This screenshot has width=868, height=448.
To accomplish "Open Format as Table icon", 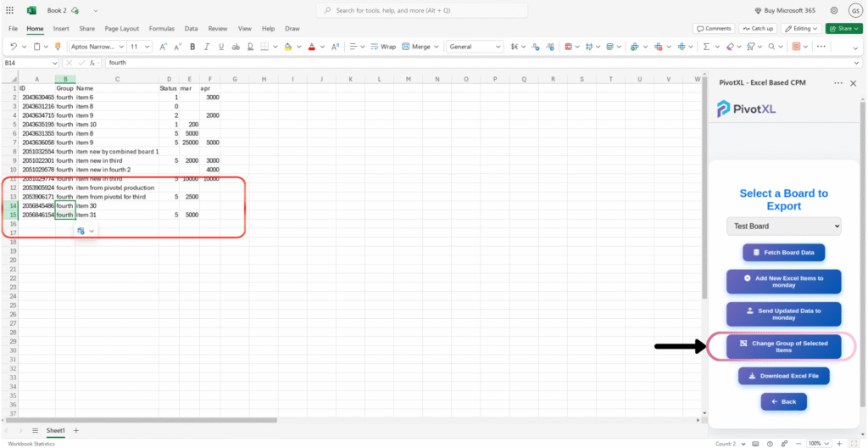I will pyautogui.click(x=609, y=47).
